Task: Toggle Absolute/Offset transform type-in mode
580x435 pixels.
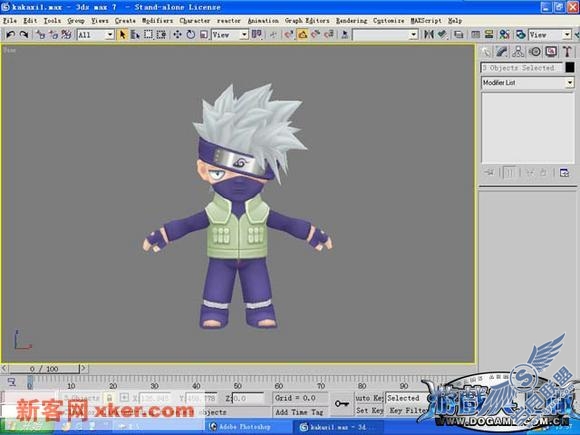Action: pyautogui.click(x=124, y=398)
